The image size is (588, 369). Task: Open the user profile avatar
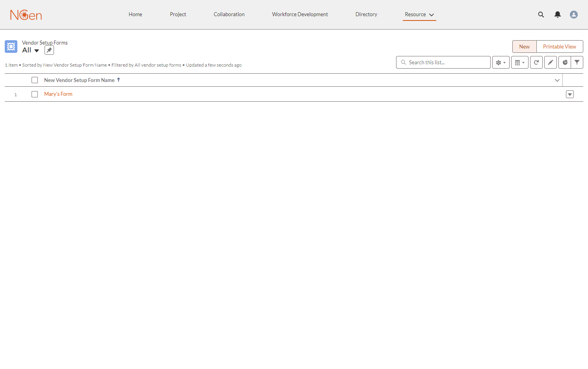(574, 15)
